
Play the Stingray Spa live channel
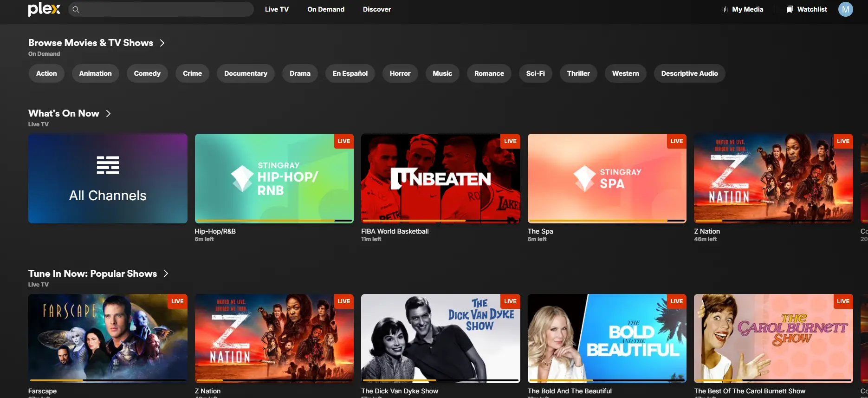pos(607,178)
